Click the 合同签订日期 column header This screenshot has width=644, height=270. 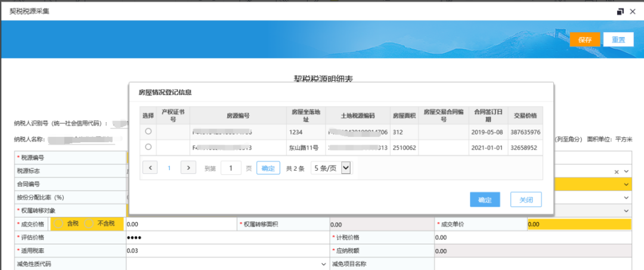click(x=488, y=116)
